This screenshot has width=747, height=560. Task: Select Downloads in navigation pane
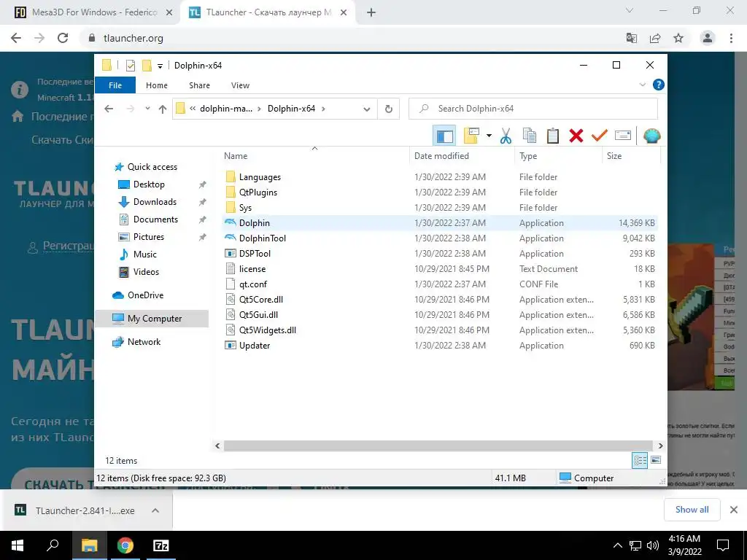pyautogui.click(x=155, y=202)
